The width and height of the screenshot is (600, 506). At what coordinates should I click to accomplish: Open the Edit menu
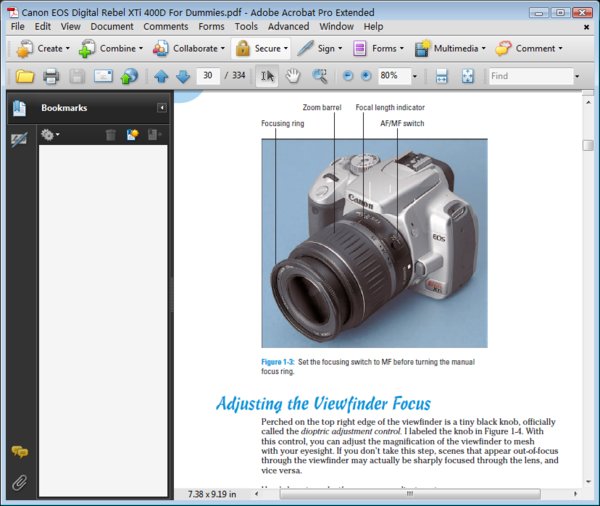point(42,27)
